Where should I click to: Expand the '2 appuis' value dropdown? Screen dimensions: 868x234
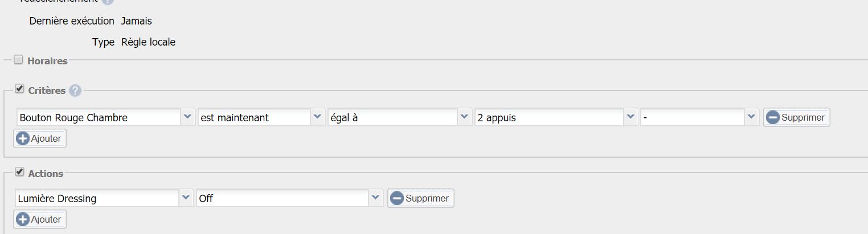pyautogui.click(x=630, y=117)
